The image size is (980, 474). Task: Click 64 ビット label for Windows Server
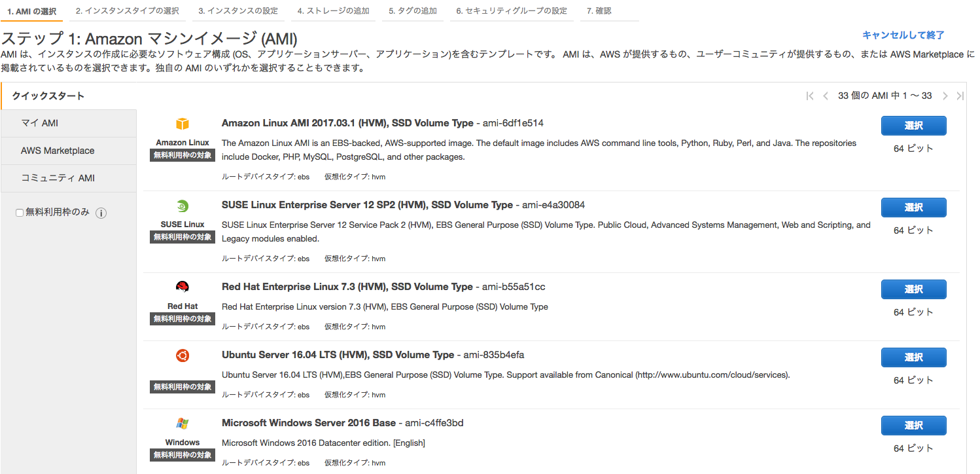913,448
